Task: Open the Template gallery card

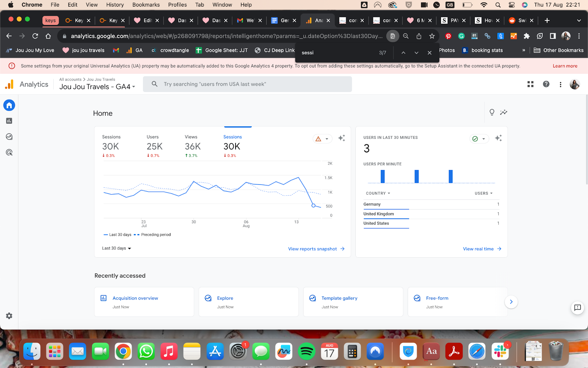Action: [x=353, y=302]
